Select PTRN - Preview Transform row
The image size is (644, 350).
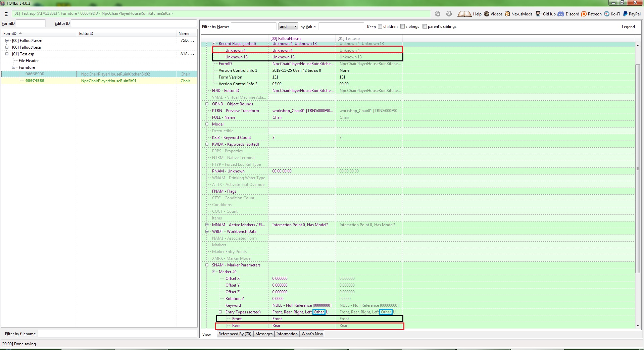pyautogui.click(x=418, y=111)
